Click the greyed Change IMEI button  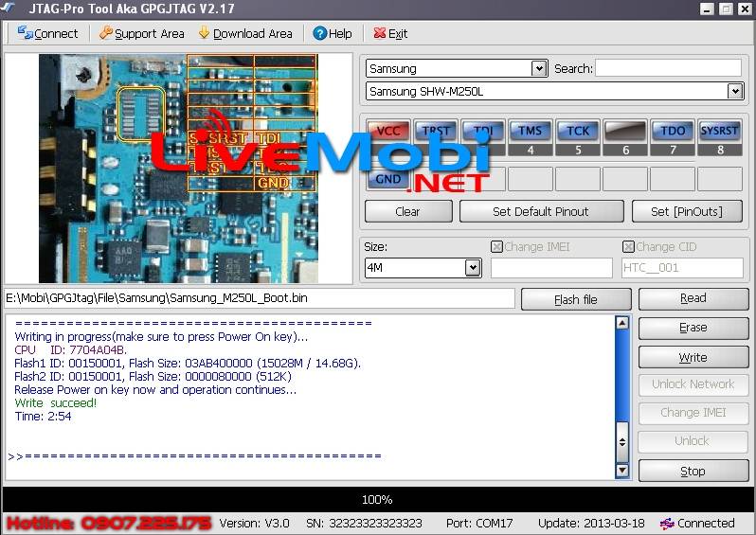[693, 413]
